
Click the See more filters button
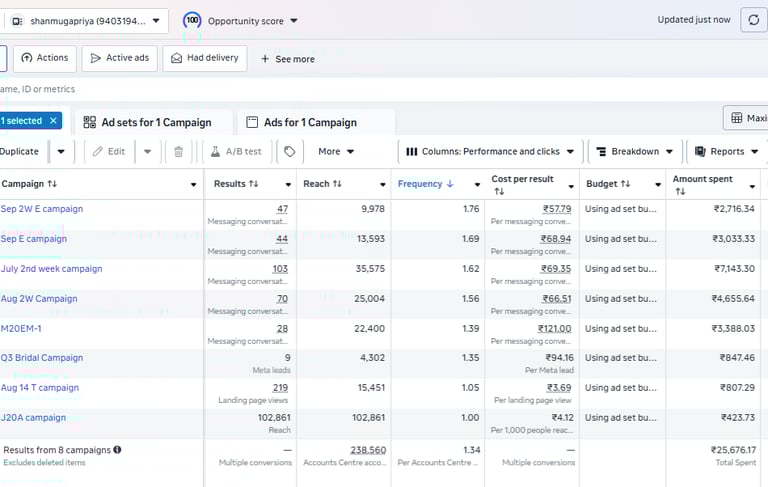[x=288, y=59]
